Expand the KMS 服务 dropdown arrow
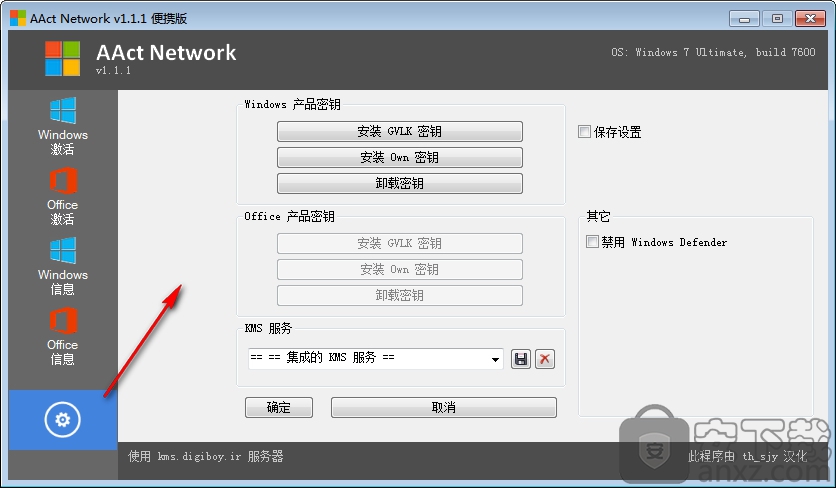Image resolution: width=836 pixels, height=488 pixels. pos(495,359)
